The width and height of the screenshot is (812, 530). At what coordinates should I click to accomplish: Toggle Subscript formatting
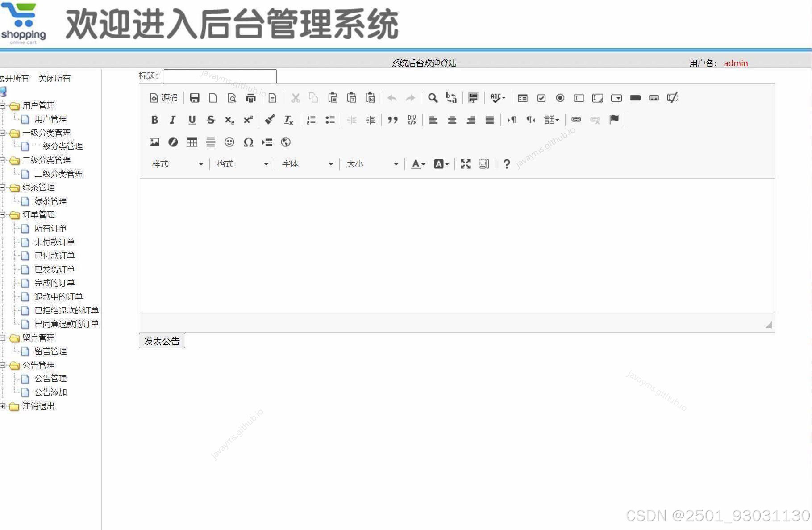(229, 120)
